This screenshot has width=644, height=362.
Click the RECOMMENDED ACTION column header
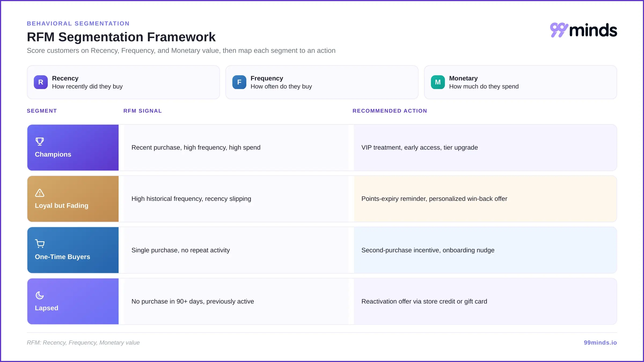click(390, 111)
